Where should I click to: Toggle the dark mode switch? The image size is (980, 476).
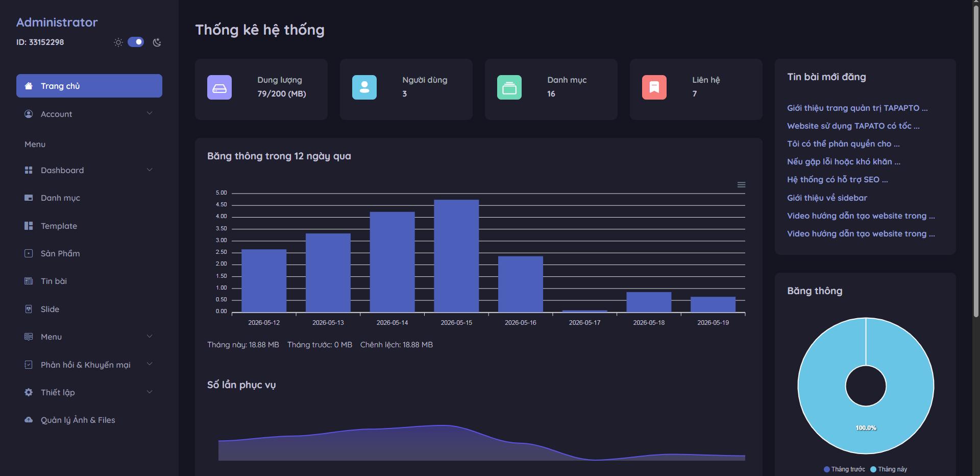tap(136, 42)
